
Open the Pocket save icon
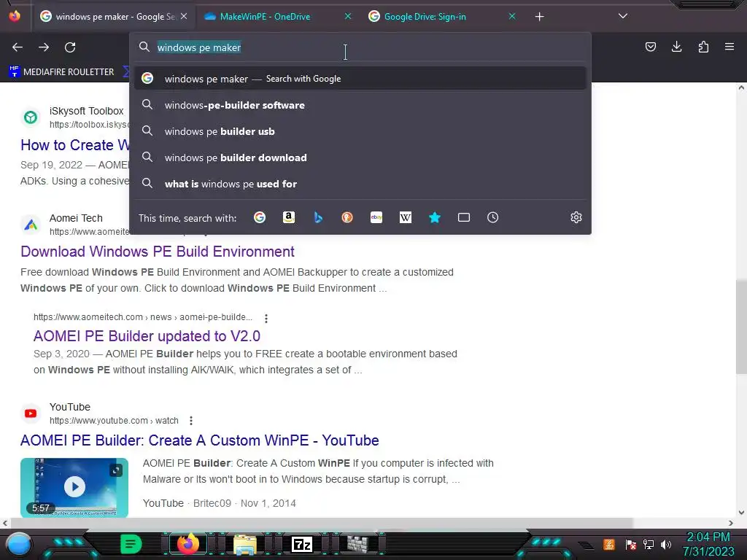(650, 47)
